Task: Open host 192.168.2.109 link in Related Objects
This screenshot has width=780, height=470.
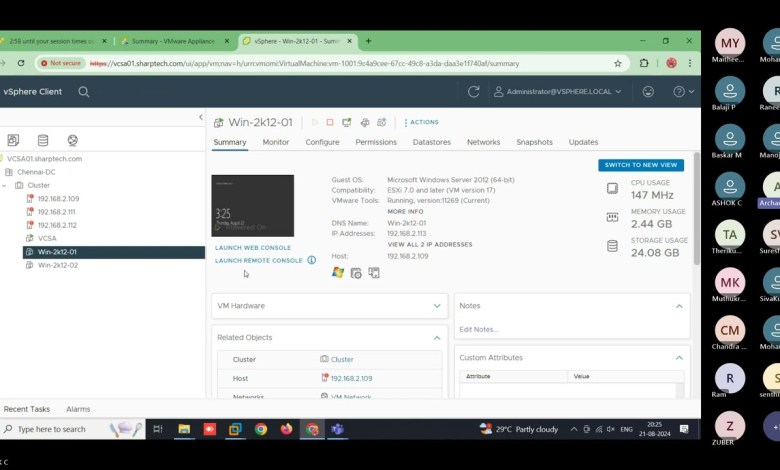Action: 351,378
